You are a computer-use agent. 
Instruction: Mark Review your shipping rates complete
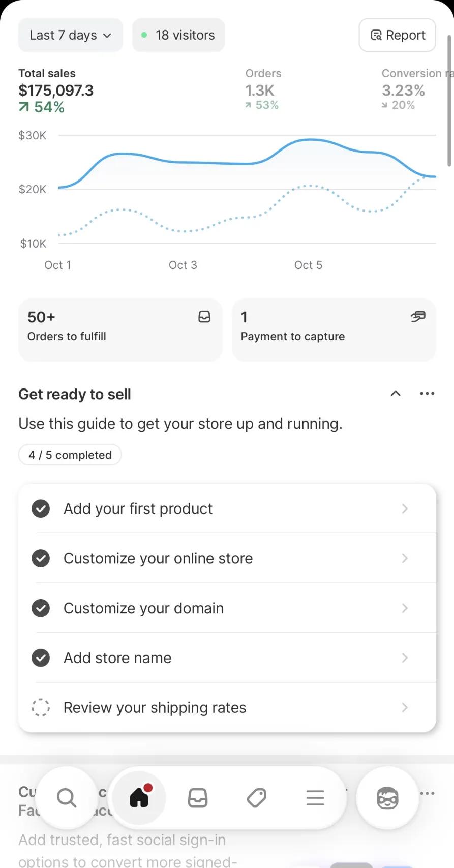click(x=41, y=707)
